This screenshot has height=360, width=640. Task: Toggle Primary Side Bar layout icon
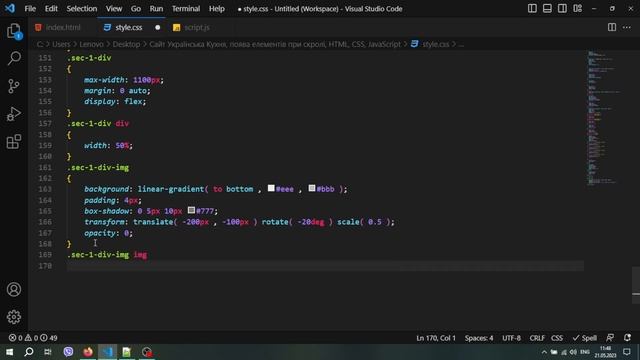coord(532,9)
